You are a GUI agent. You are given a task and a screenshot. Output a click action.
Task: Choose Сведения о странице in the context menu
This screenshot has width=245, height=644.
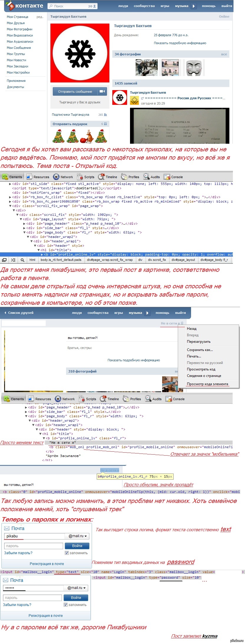tap(204, 376)
